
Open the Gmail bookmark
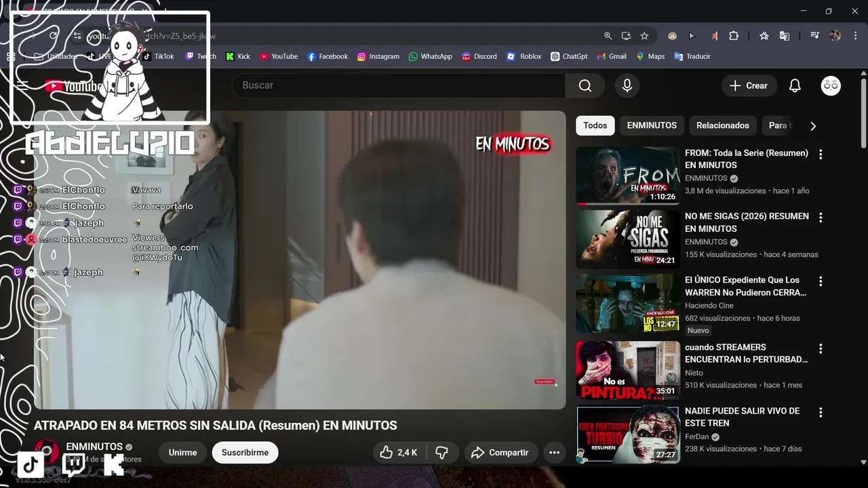(x=612, y=56)
